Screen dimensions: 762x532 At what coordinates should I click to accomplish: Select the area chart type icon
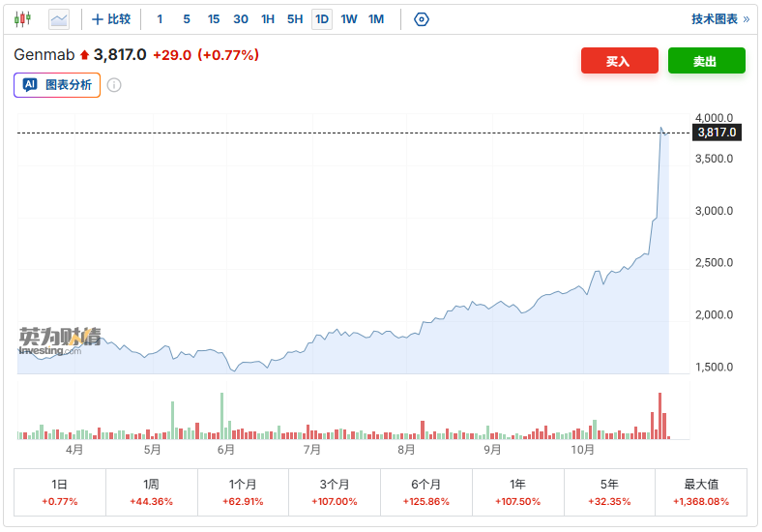(59, 19)
